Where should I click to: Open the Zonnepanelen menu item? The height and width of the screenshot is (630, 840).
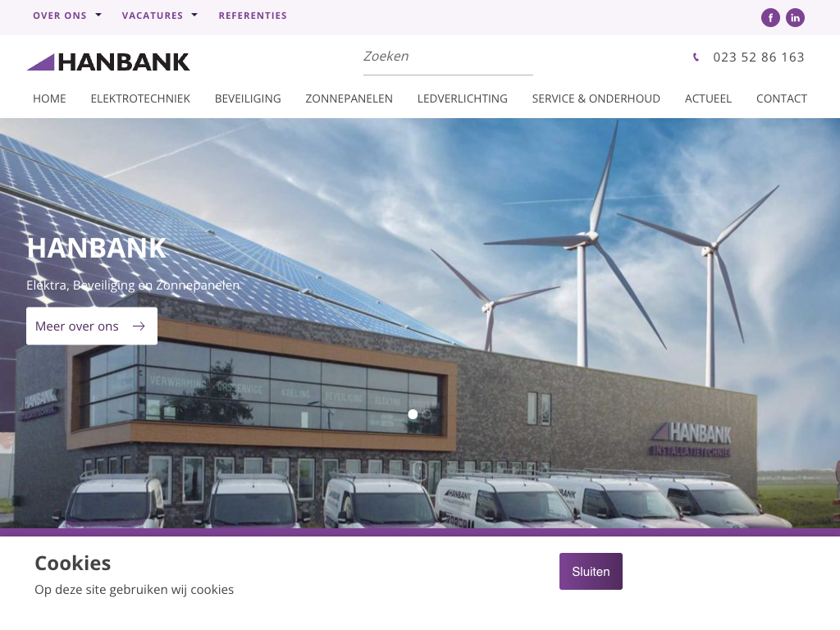pos(349,98)
